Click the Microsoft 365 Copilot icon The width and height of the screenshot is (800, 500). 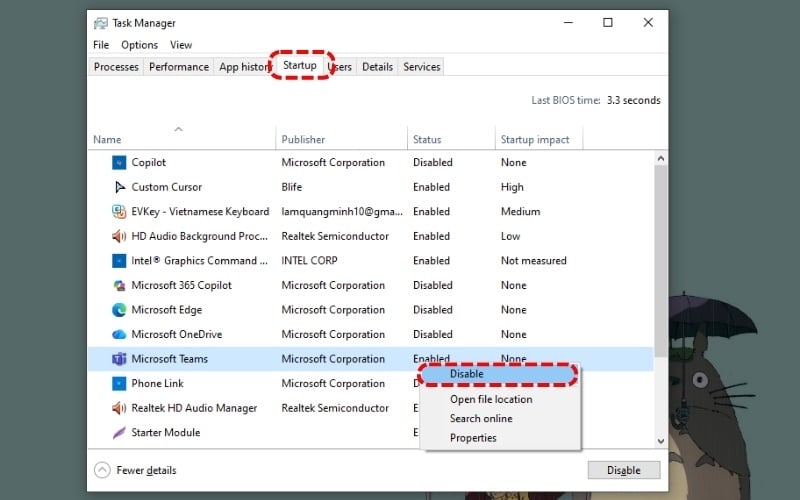coord(119,285)
